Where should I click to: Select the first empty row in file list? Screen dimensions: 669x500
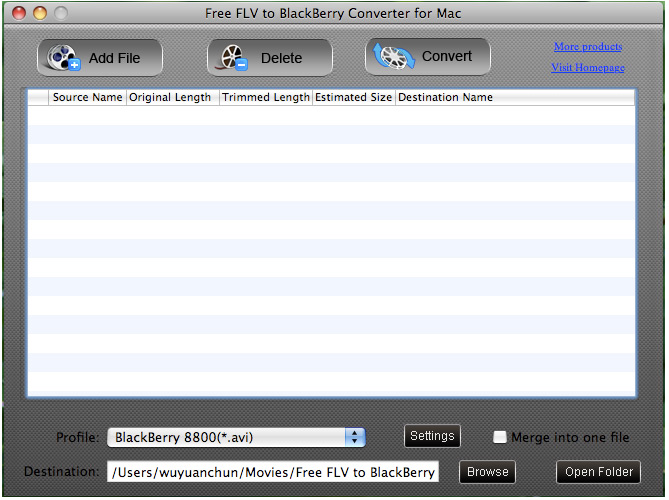point(330,115)
